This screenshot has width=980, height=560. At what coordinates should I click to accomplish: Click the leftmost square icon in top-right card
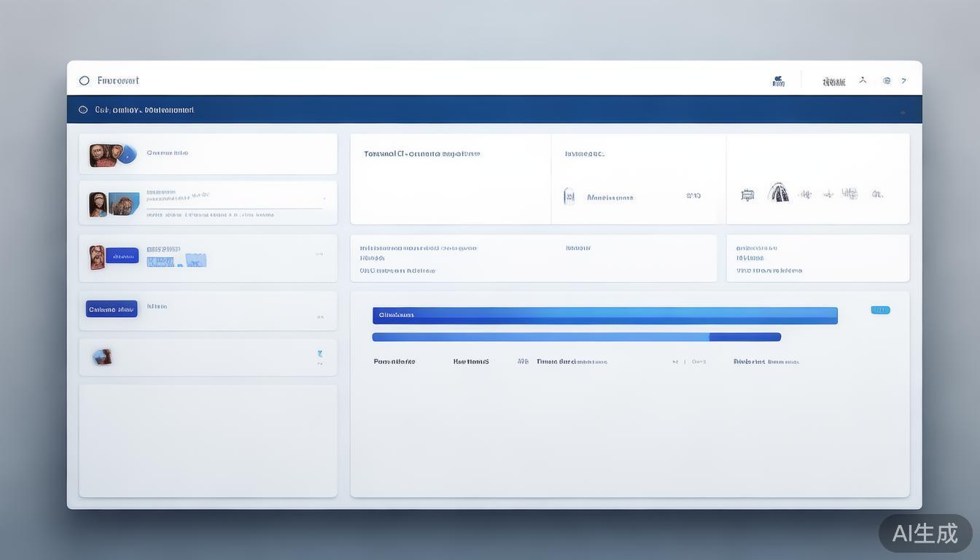[747, 195]
